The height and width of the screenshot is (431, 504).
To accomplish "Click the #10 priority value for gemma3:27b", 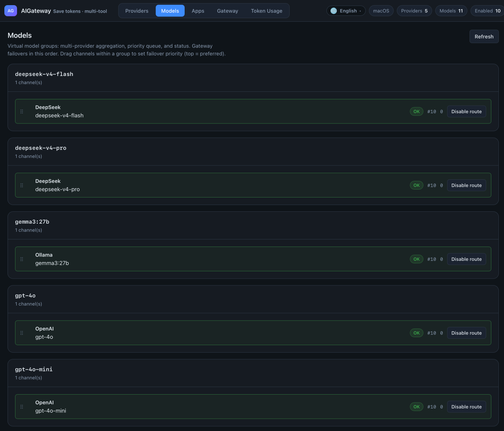I will point(431,259).
